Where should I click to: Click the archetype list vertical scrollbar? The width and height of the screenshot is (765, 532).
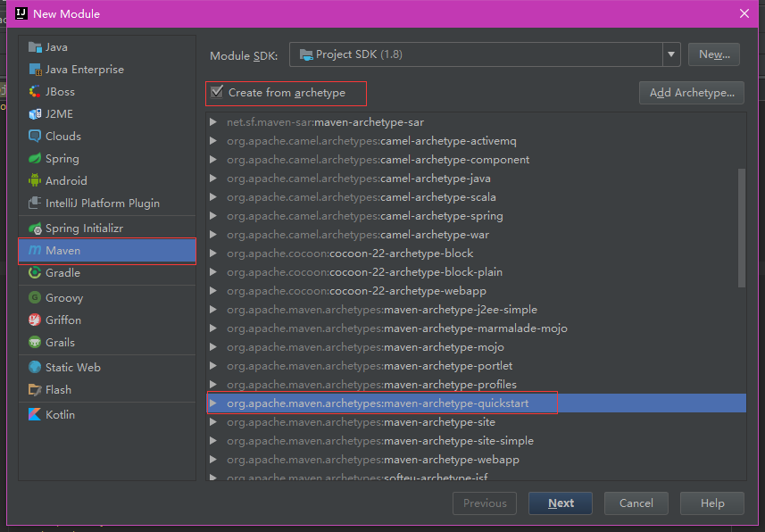pyautogui.click(x=741, y=228)
